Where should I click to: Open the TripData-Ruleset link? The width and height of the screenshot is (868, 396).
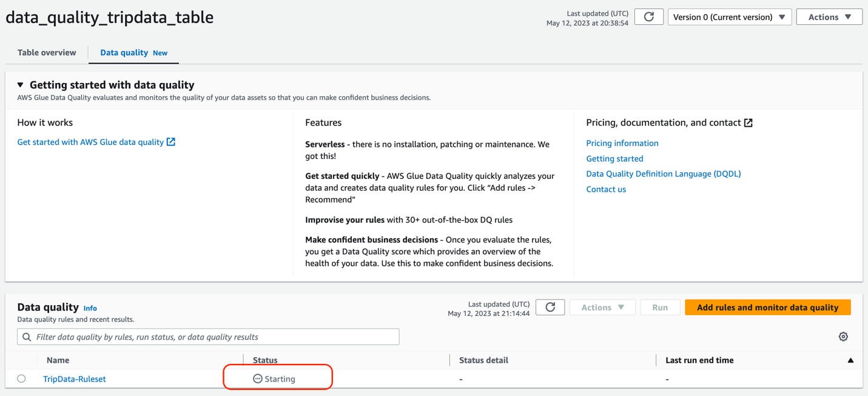point(75,379)
